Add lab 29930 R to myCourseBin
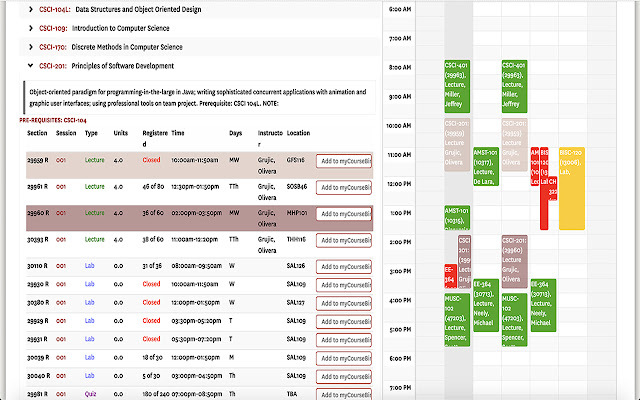The height and width of the screenshot is (400, 640). (x=344, y=285)
